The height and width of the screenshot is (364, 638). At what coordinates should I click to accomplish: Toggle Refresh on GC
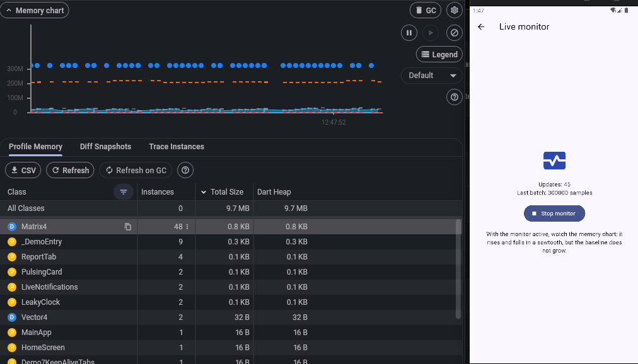136,170
